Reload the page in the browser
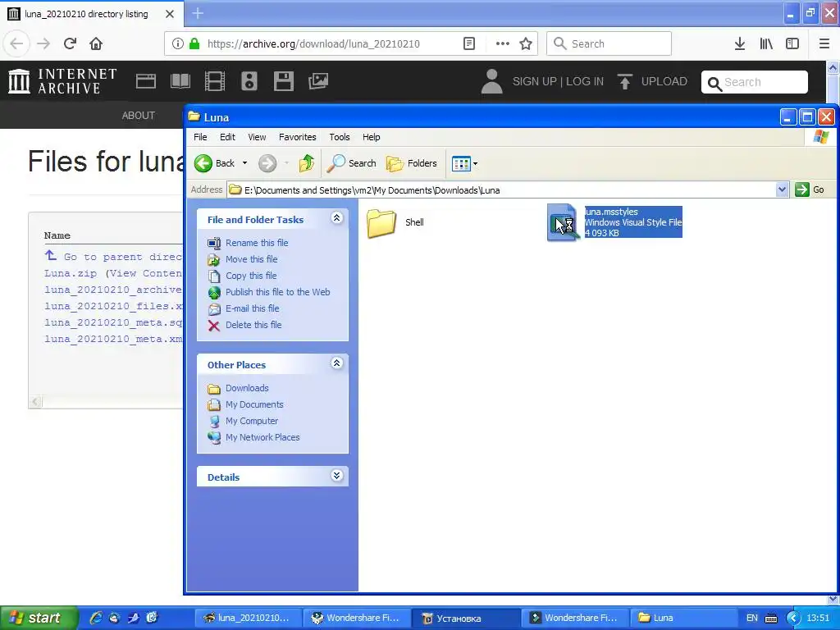The width and height of the screenshot is (840, 630). [70, 43]
